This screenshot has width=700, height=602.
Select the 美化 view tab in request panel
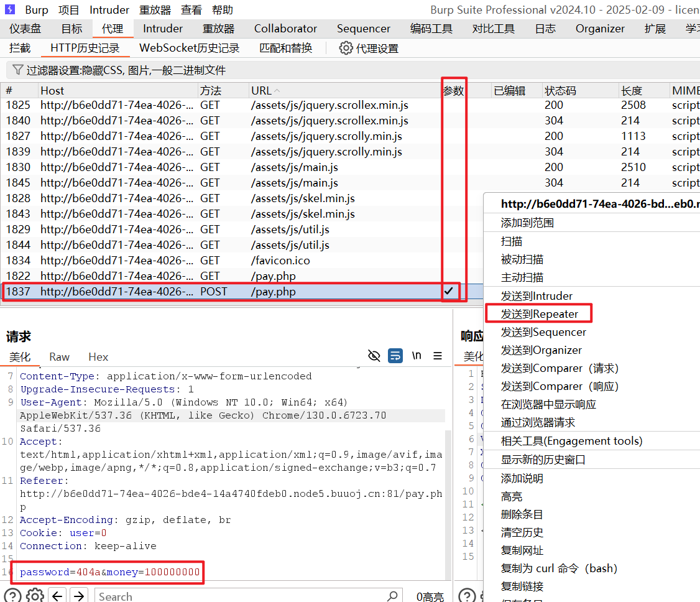pyautogui.click(x=20, y=357)
